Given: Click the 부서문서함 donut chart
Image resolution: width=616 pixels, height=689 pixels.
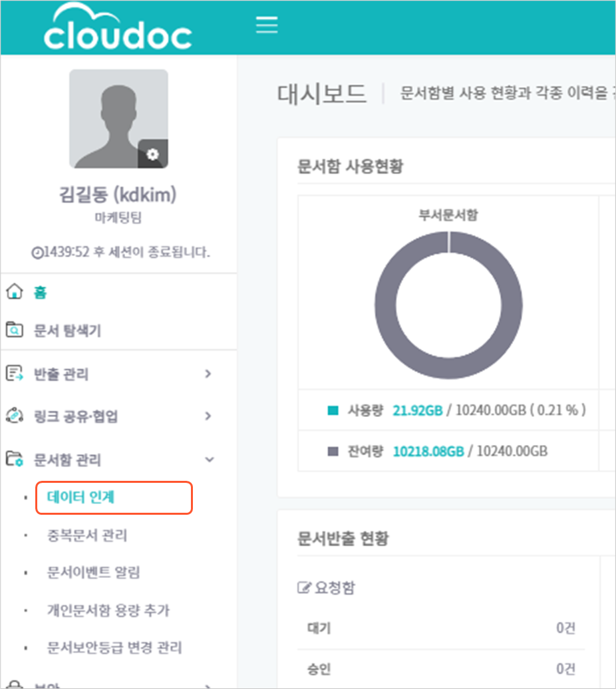Looking at the screenshot, I should 448,305.
